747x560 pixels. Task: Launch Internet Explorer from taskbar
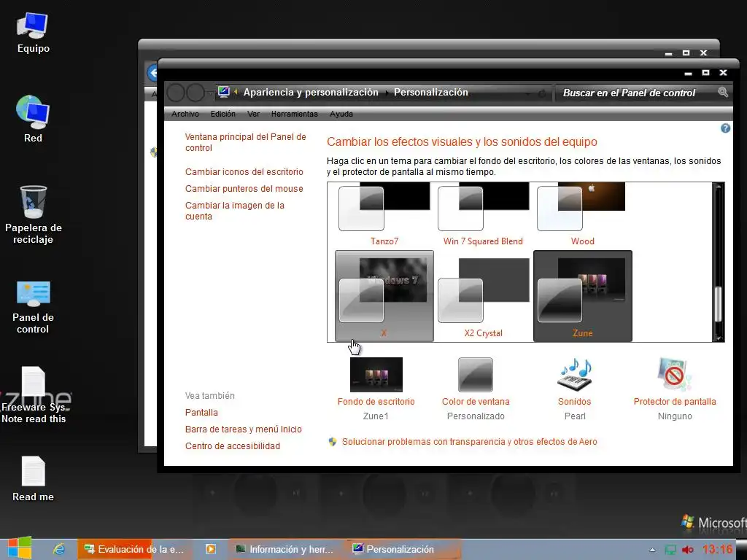point(58,549)
